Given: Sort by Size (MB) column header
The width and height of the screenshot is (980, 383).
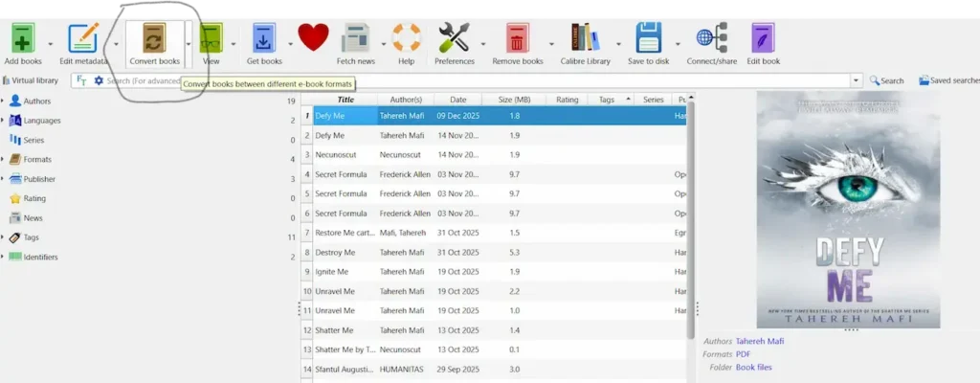Looking at the screenshot, I should coord(514,100).
